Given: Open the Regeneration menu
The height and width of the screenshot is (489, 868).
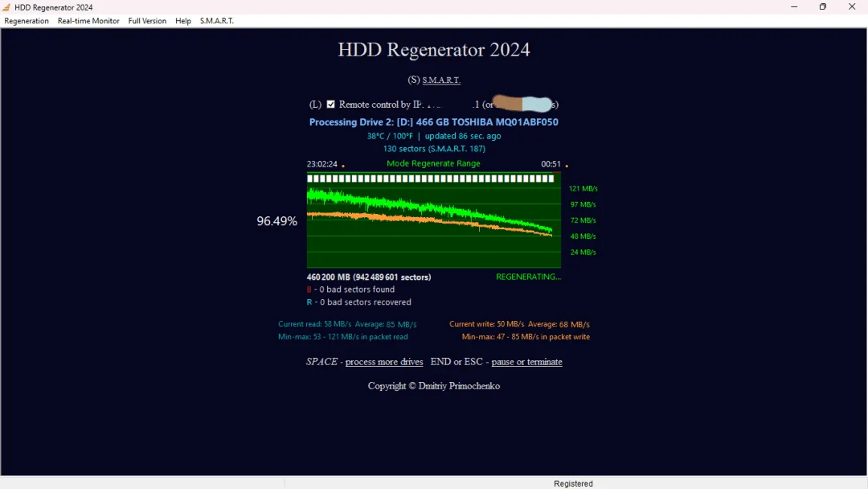Looking at the screenshot, I should pos(27,21).
